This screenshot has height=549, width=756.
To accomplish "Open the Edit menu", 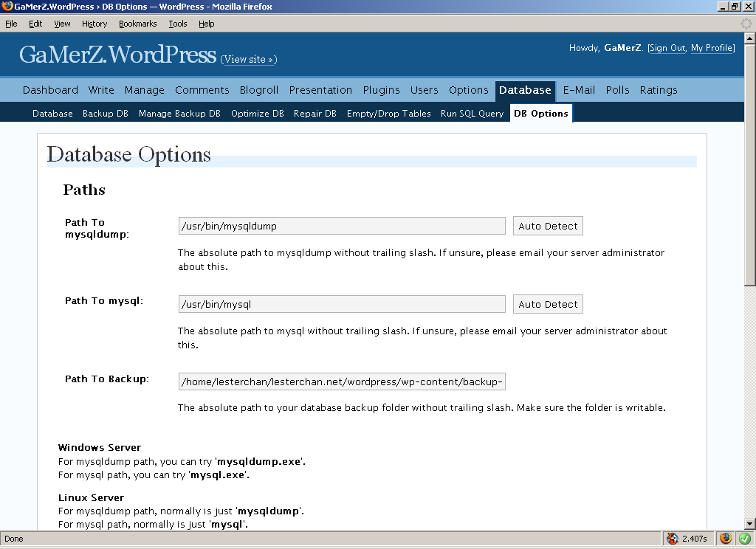I will [x=35, y=24].
